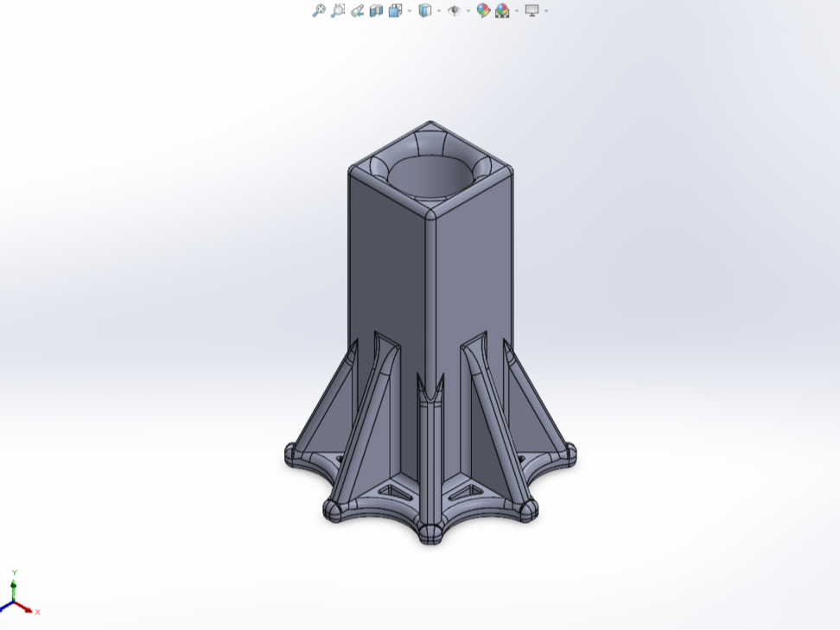Toggle the Hide/Show Items eye icon
The height and width of the screenshot is (630, 840).
coord(455,10)
